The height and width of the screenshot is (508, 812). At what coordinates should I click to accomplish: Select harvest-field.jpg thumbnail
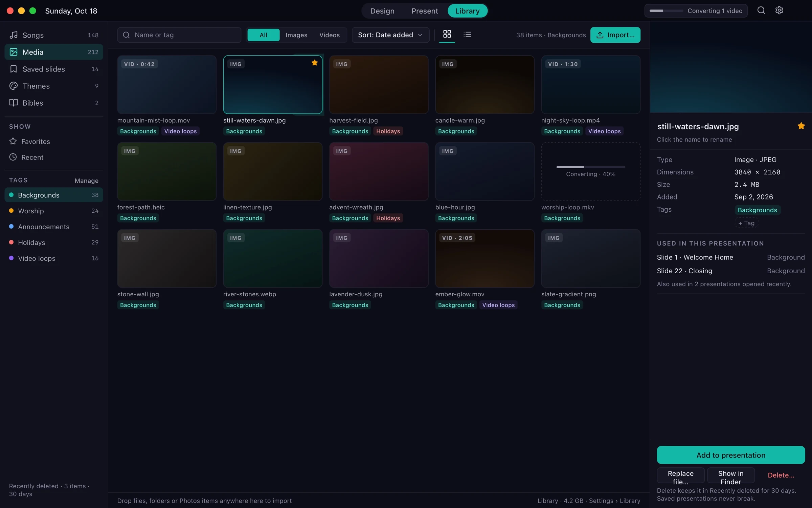379,85
